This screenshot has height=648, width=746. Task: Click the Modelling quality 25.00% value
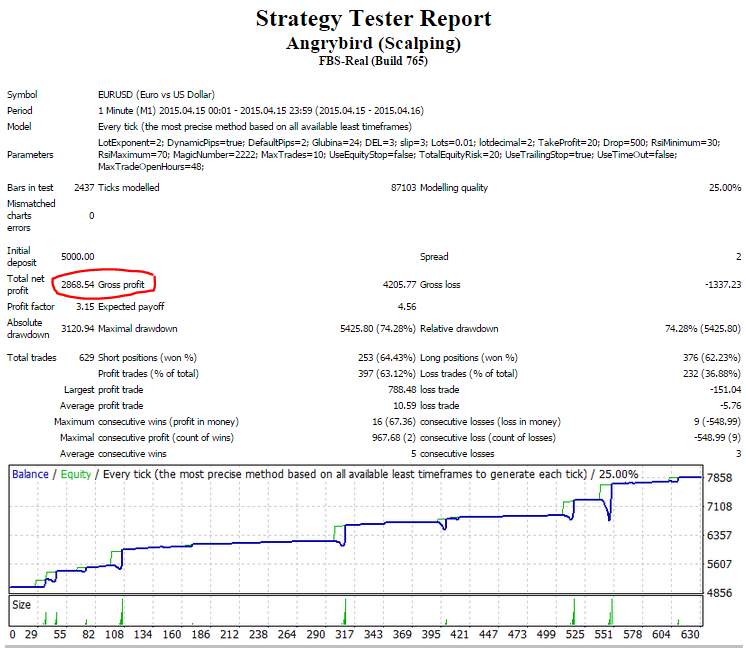point(725,188)
